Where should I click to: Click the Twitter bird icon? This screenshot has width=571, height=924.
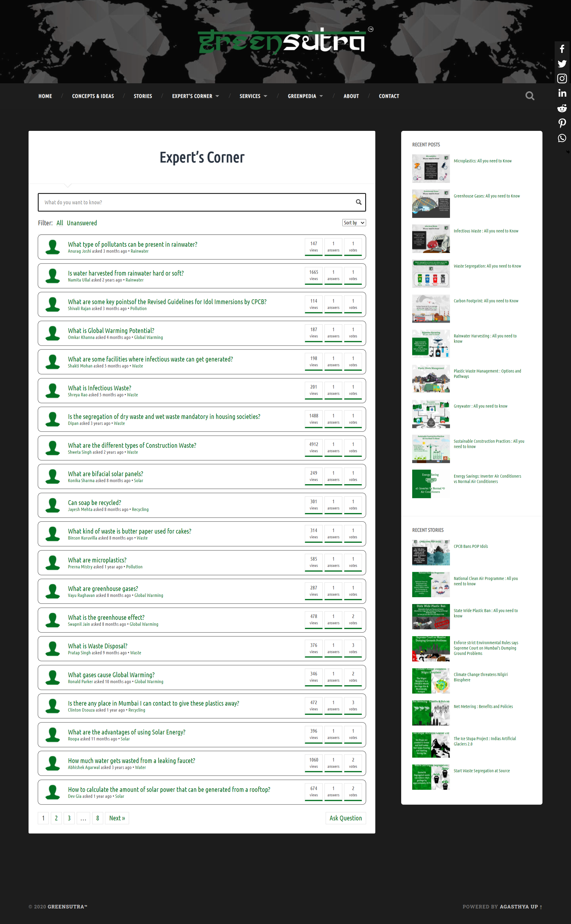click(562, 64)
